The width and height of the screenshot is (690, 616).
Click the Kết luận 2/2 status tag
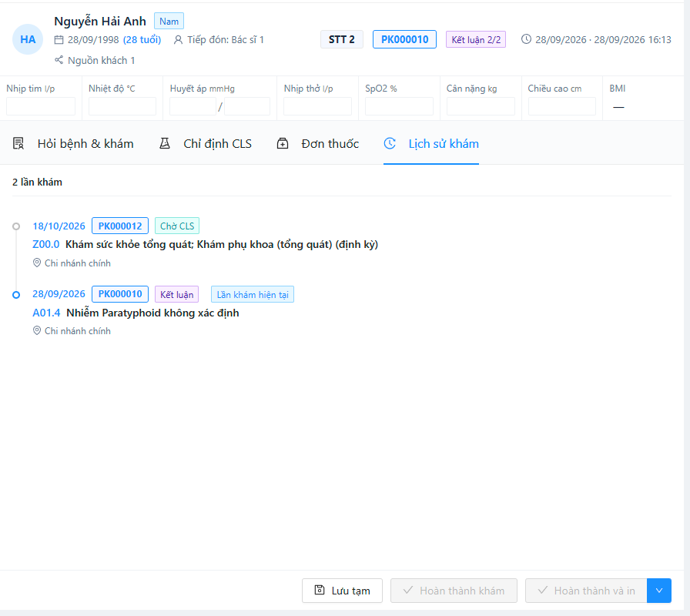pos(476,39)
